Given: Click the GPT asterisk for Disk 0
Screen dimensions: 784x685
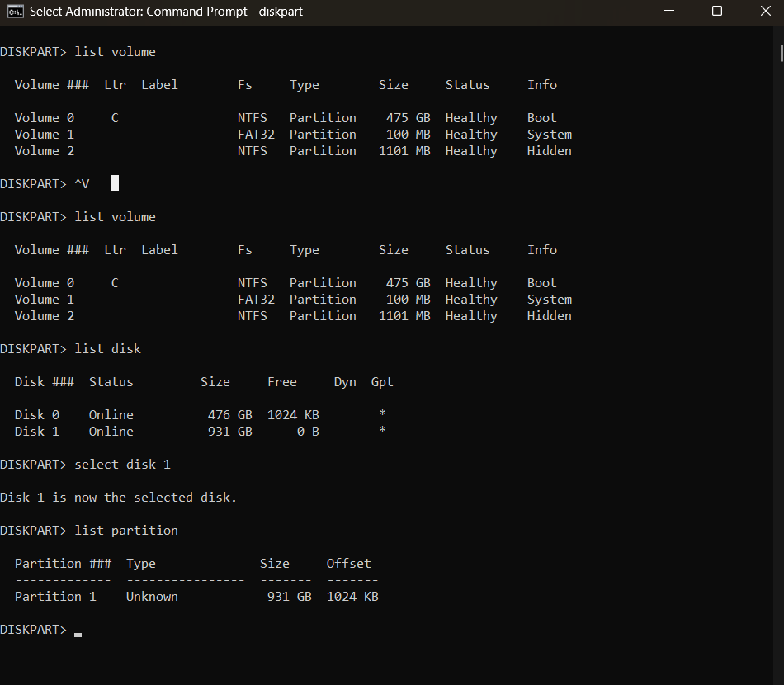Looking at the screenshot, I should 382,414.
